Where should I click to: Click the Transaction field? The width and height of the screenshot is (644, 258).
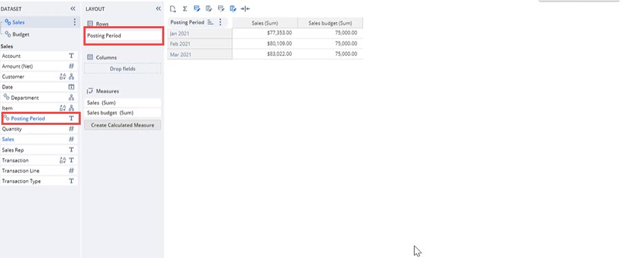pyautogui.click(x=39, y=160)
